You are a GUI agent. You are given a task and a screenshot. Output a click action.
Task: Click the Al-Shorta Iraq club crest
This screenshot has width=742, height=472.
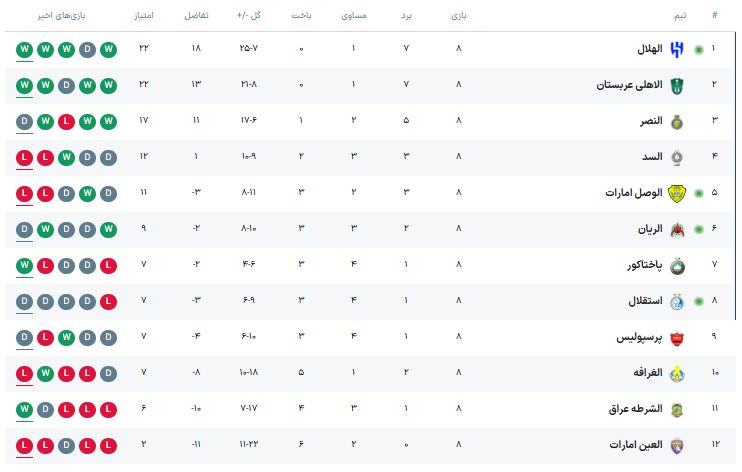[x=676, y=409]
